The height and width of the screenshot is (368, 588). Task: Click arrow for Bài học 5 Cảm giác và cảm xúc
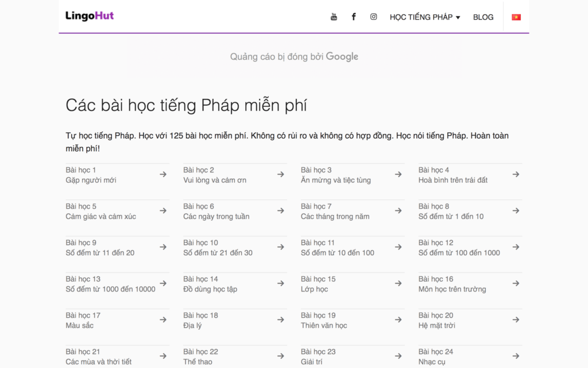[163, 210]
